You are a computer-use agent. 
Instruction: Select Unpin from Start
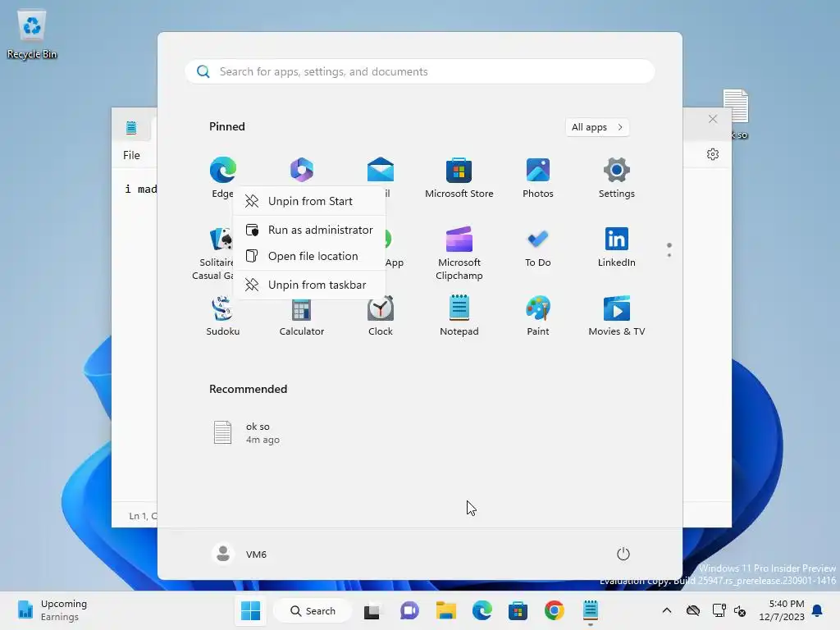pos(309,201)
